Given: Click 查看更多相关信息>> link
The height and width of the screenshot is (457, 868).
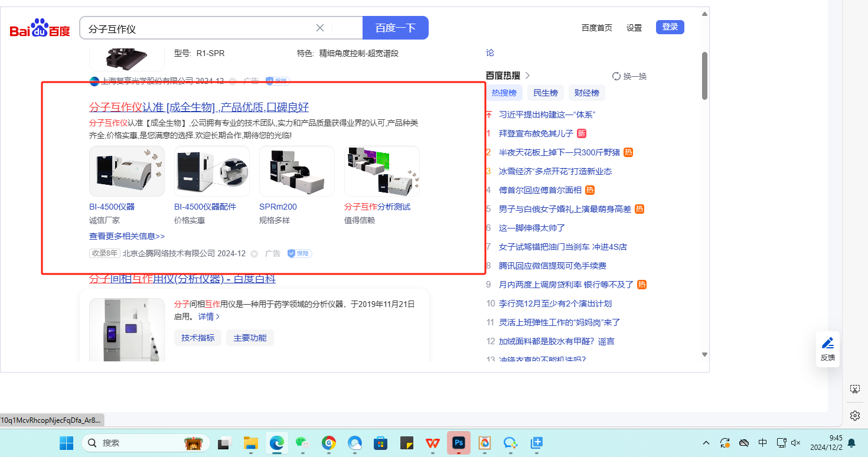Looking at the screenshot, I should 127,236.
